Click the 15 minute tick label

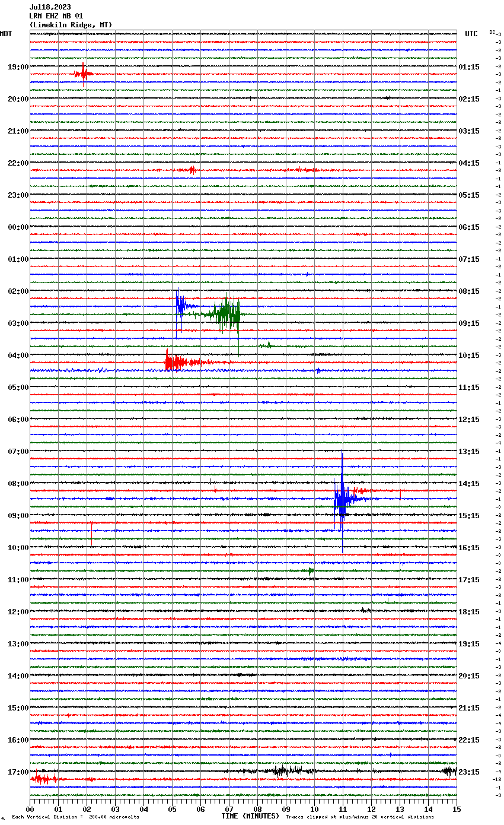click(x=456, y=809)
